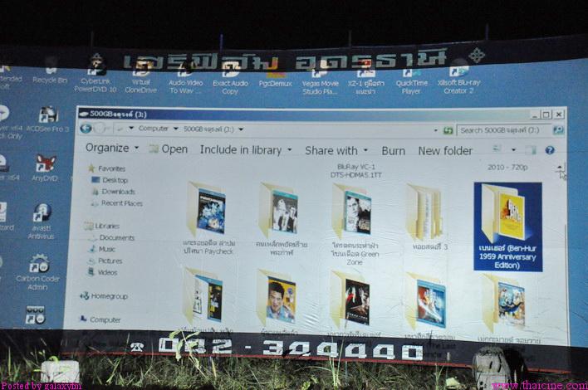
Task: Select Computer in navigation pane
Action: pyautogui.click(x=100, y=319)
